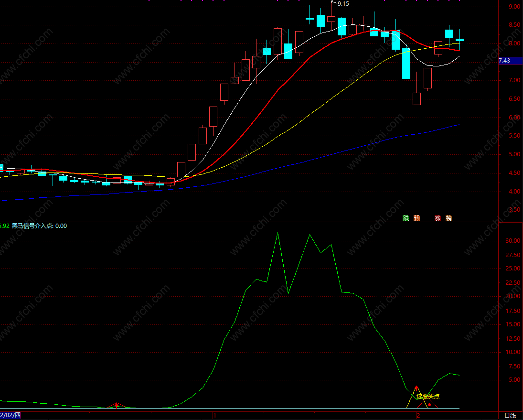Select the candlestick under the 9.15 high
Image resolution: width=523 pixels, height=420 pixels.
[331, 19]
